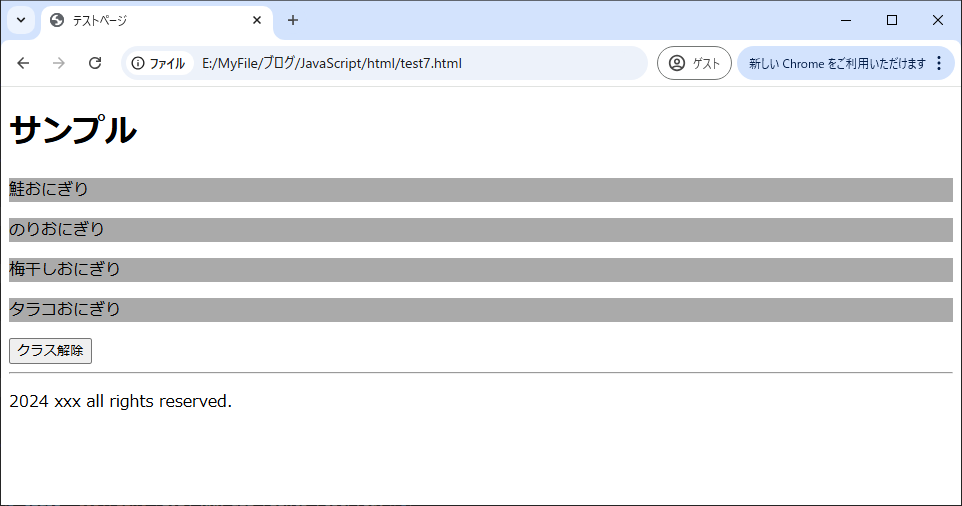Screen dimensions: 962x506
Task: Click the new Chrome available update chip
Action: coord(837,63)
